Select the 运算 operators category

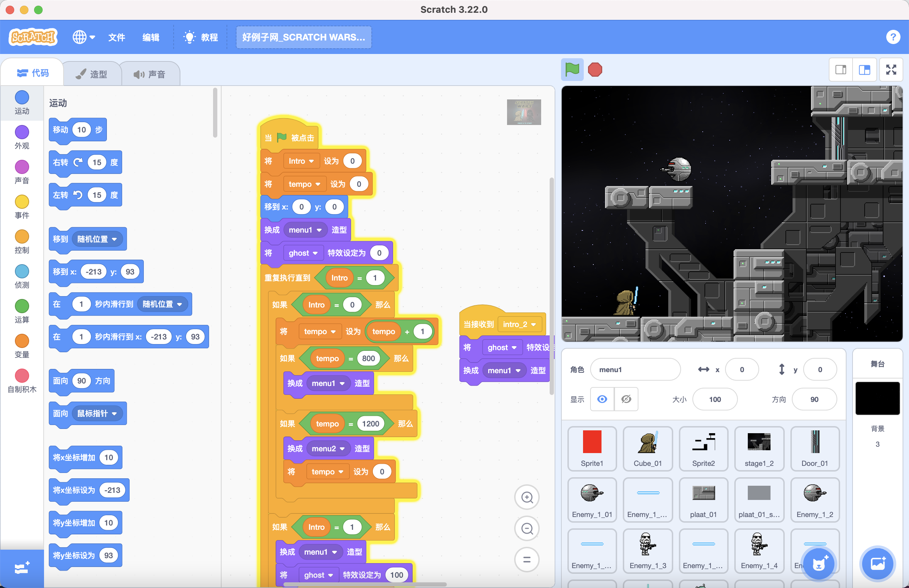tap(22, 311)
